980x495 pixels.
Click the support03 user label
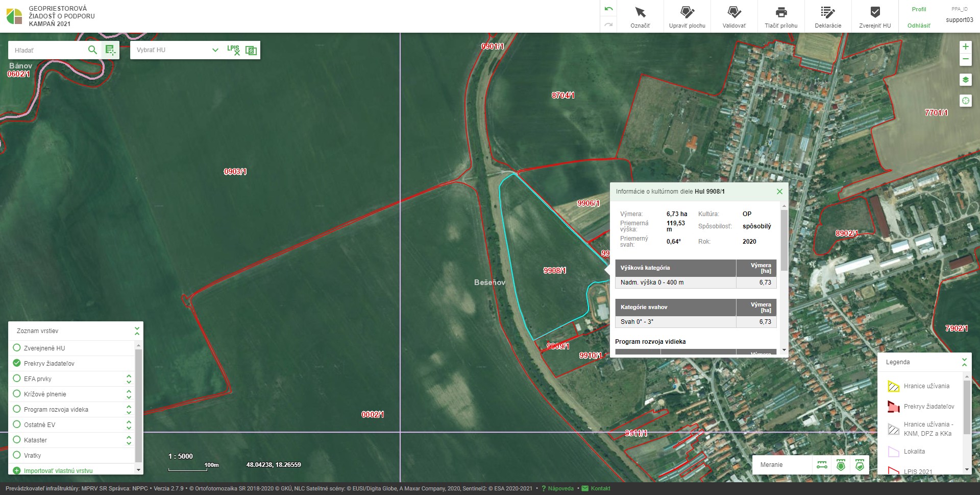click(959, 20)
